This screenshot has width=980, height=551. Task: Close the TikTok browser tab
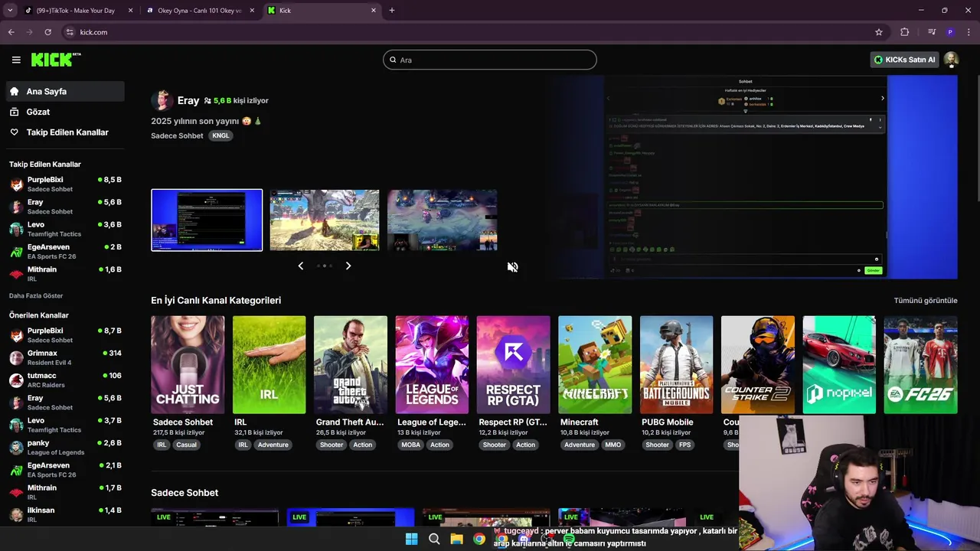tap(130, 10)
